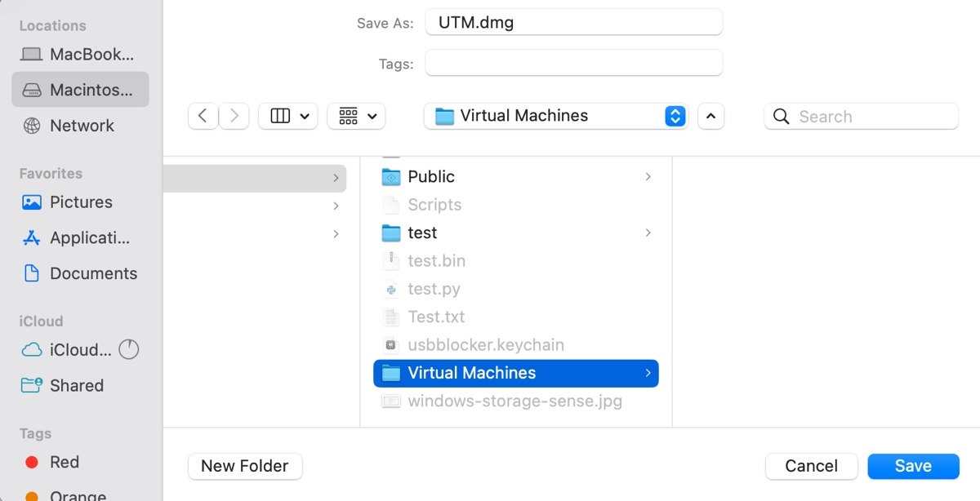Select Macintosh HD disk in sidebar

pyautogui.click(x=80, y=90)
